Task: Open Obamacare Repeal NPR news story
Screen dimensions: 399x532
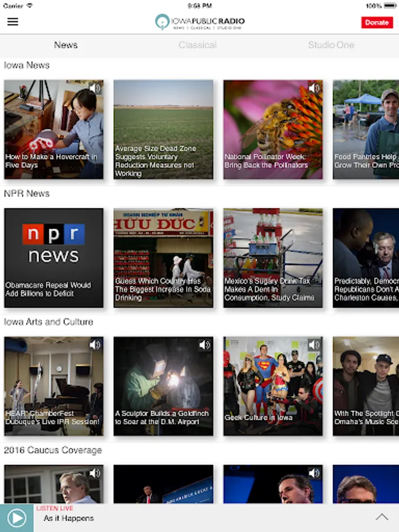Action: click(54, 258)
